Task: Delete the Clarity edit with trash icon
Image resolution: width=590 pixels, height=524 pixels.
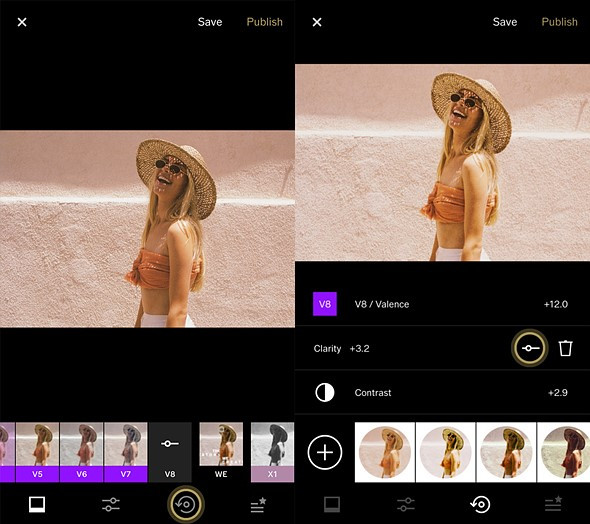Action: (565, 348)
